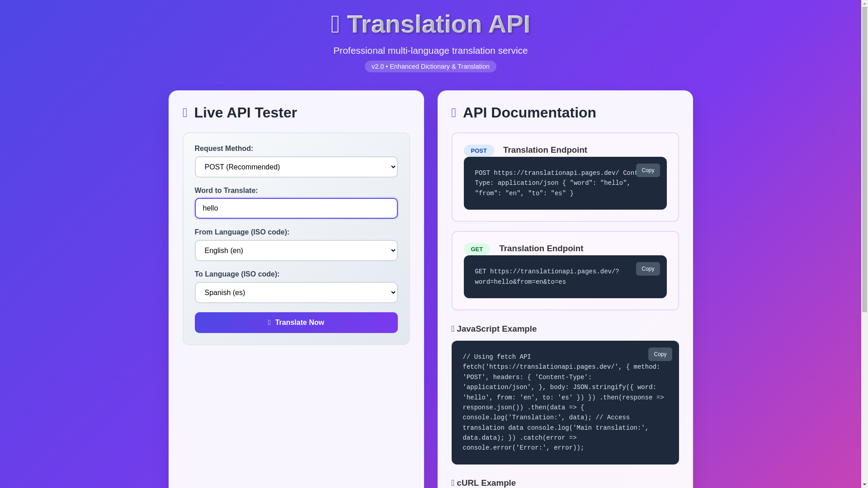Viewport: 868px width, 488px height.
Task: Click the Translation API title icon
Action: (335, 24)
